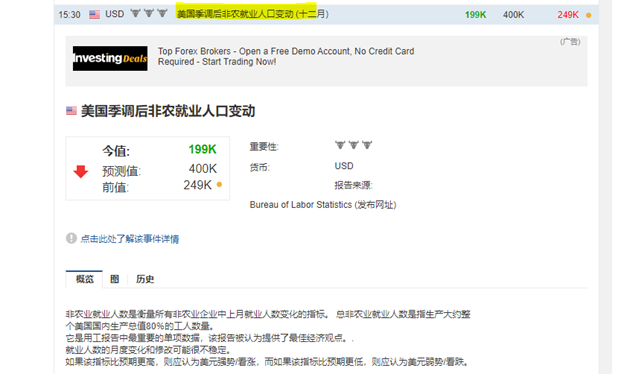624x374 pixels.
Task: Switch to the 历史 tab
Action: coord(145,279)
